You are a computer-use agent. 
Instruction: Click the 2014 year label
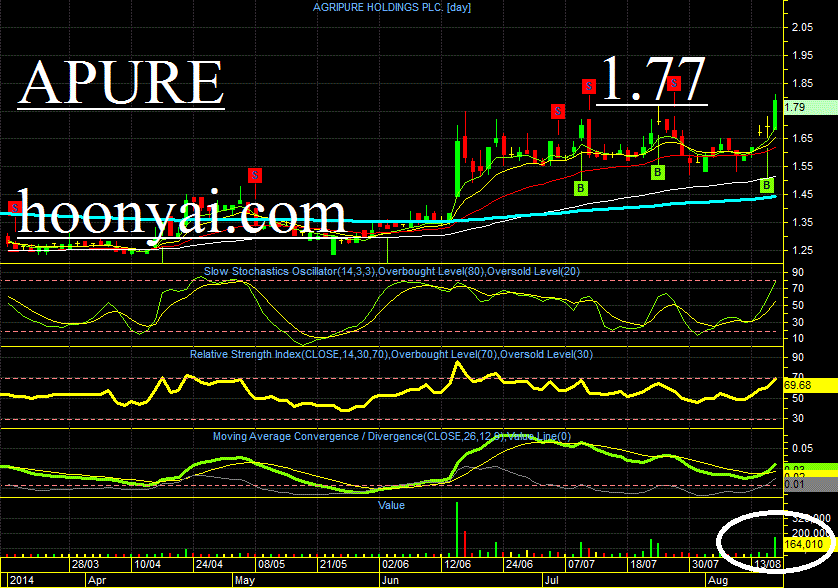[x=21, y=581]
